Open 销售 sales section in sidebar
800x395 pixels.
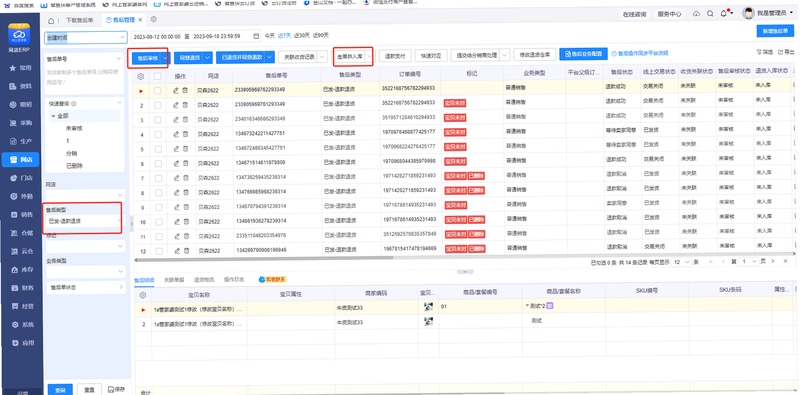tap(21, 214)
